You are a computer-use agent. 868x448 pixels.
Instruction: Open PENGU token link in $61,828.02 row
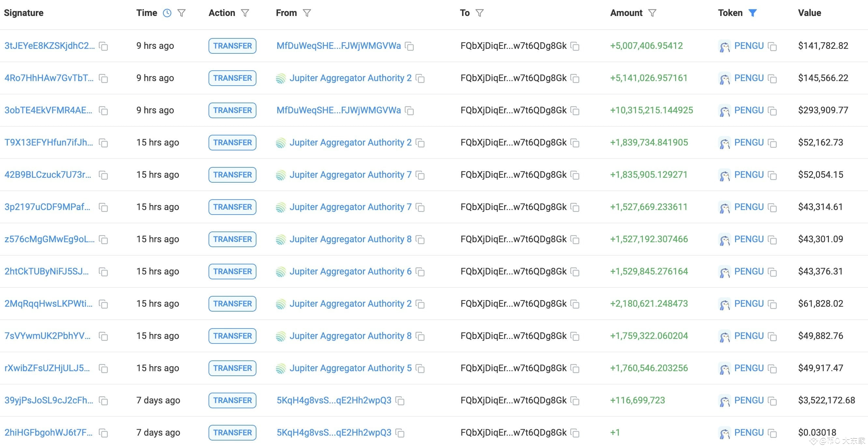coord(749,304)
